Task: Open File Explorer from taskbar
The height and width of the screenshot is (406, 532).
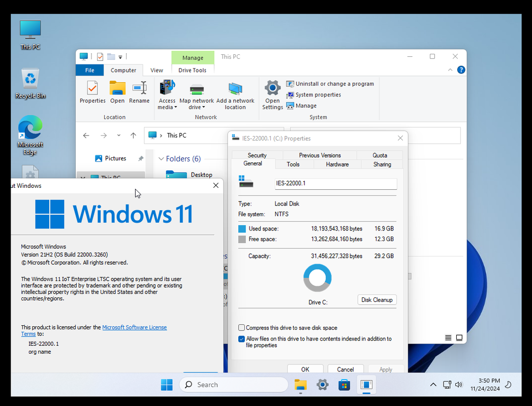Action: tap(300, 385)
